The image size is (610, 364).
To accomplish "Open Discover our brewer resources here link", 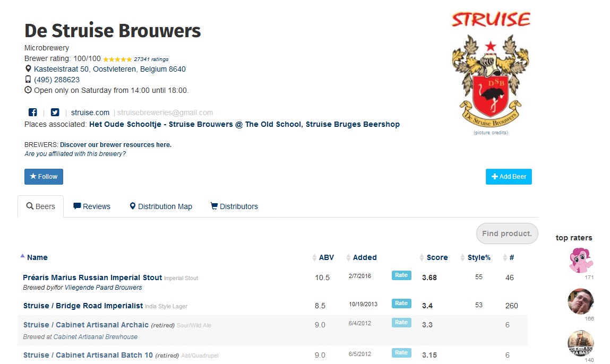I will tap(116, 145).
